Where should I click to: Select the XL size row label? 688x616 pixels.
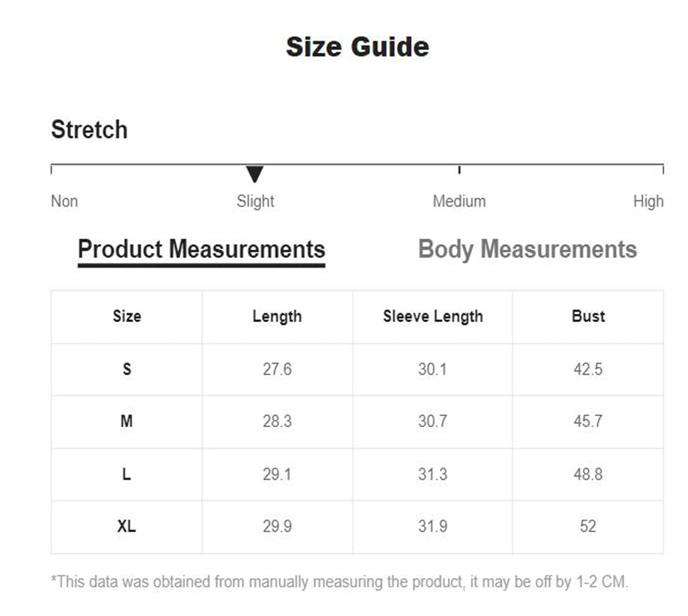(127, 526)
